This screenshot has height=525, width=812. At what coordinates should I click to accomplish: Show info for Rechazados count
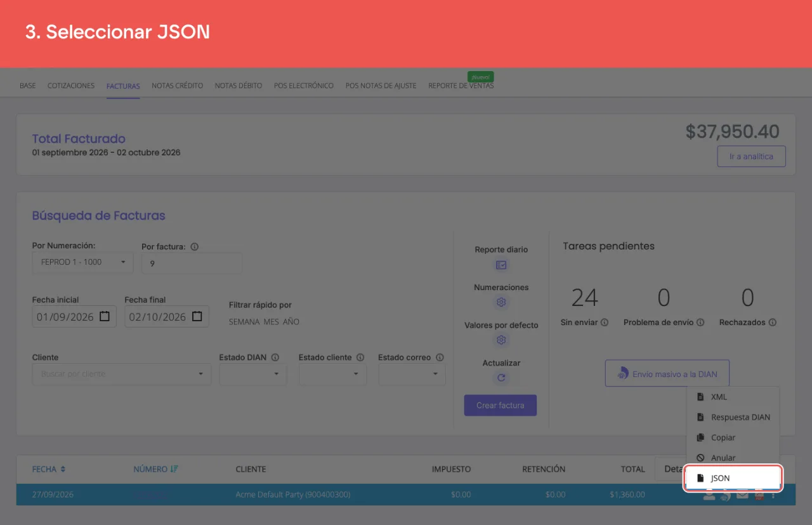click(773, 322)
